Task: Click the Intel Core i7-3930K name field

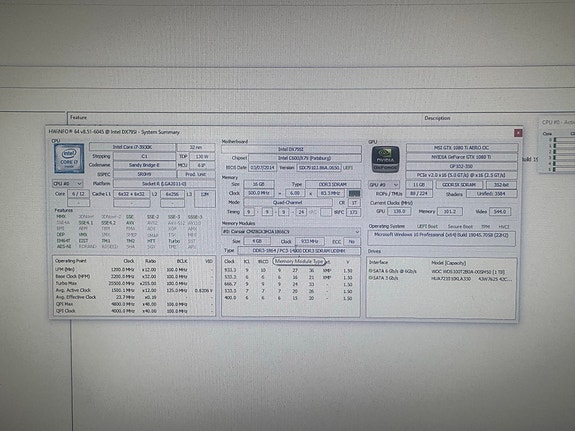Action: coord(132,147)
